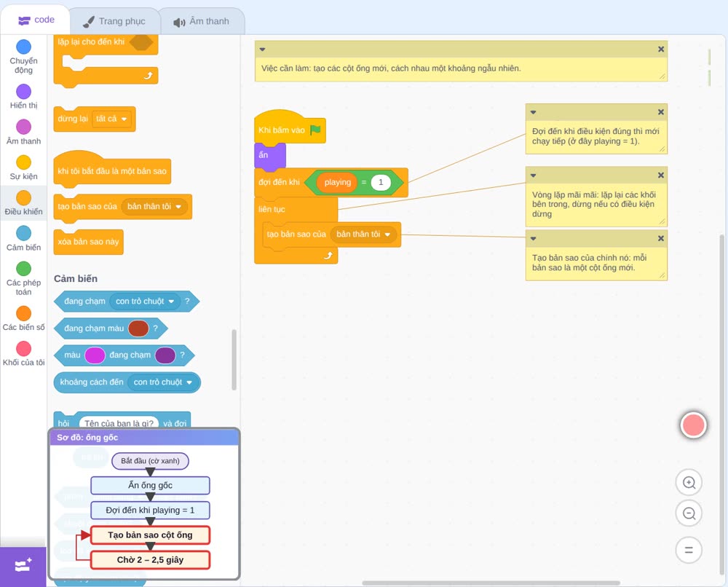Collapse the 'Tạo bản sao của chính nó' comment

[x=534, y=238]
